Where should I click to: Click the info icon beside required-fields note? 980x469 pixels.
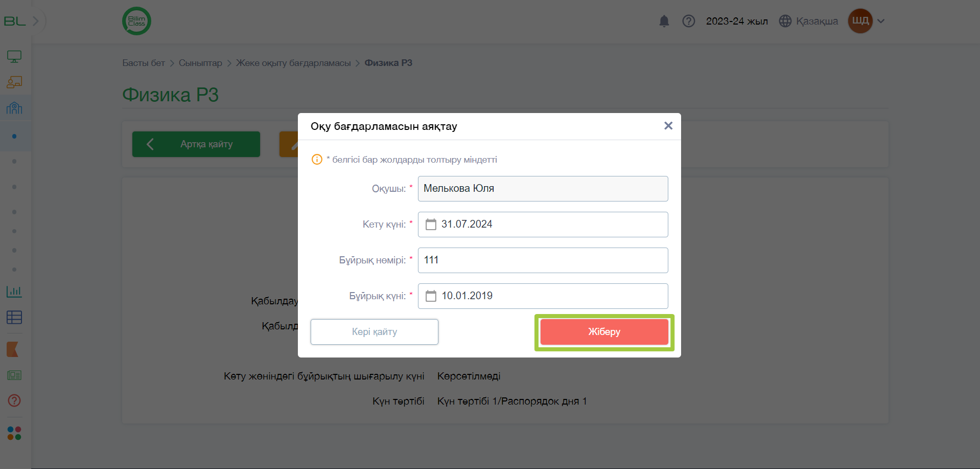coord(317,160)
